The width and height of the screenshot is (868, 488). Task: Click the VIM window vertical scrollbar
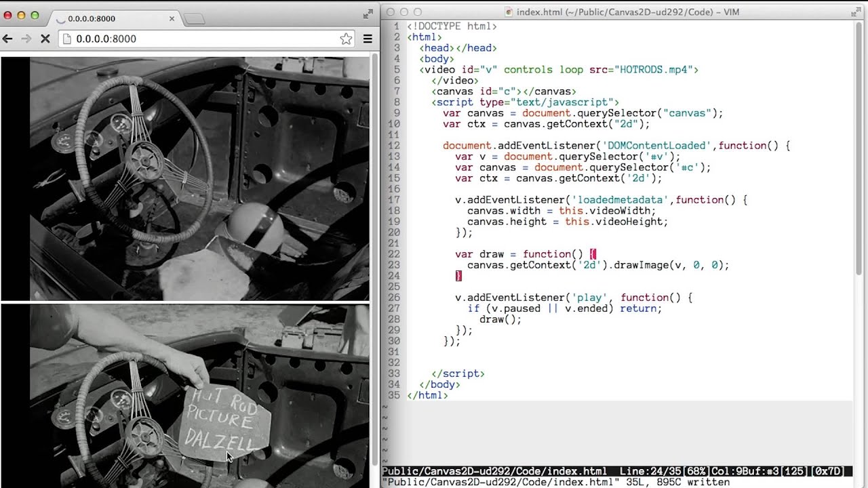tap(860, 149)
